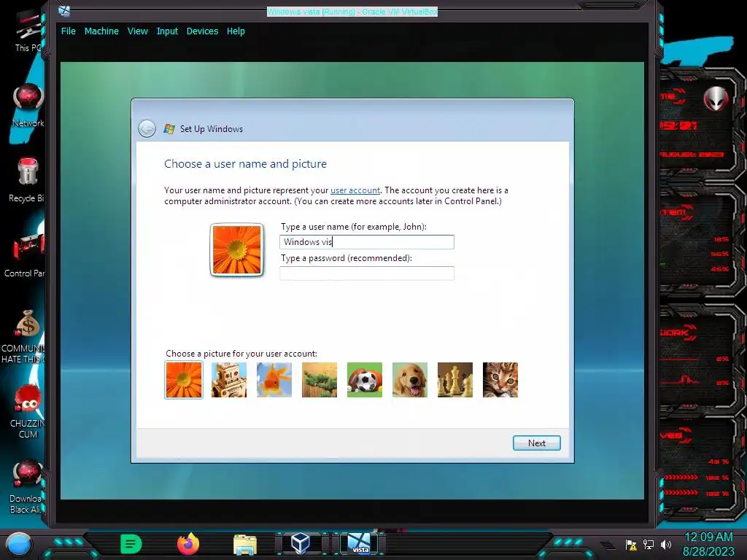Open the Input menu
This screenshot has height=560, width=747.
point(167,31)
